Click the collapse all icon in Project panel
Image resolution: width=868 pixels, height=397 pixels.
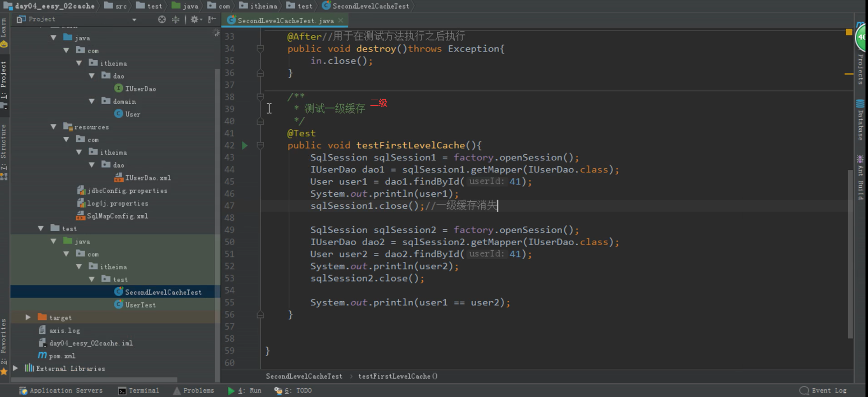point(176,19)
